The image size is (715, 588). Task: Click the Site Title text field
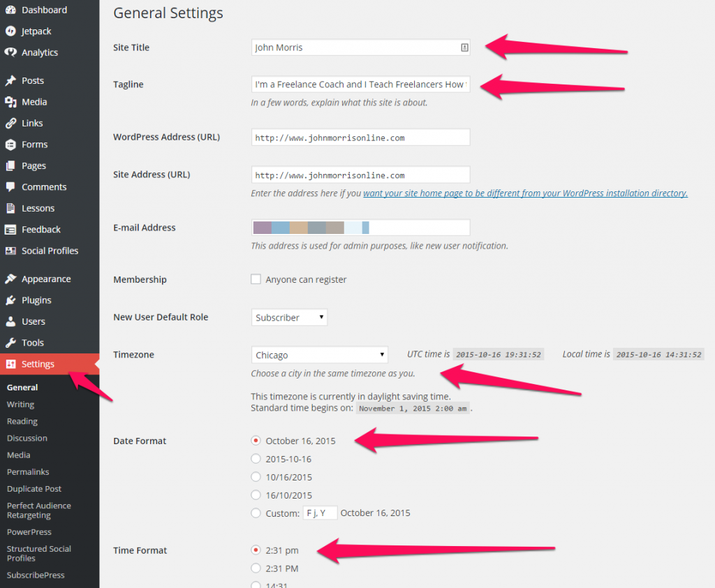[360, 47]
